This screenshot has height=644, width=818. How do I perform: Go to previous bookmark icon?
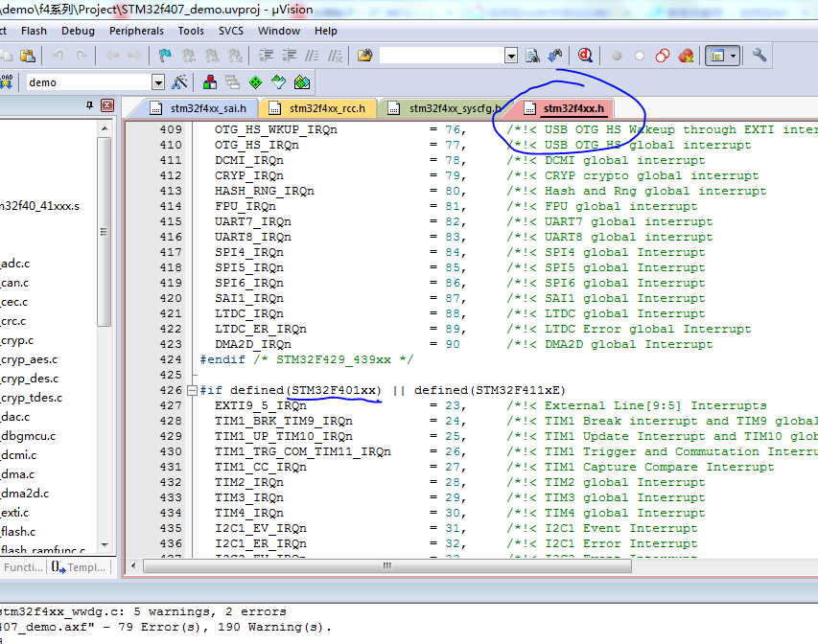coord(188,56)
